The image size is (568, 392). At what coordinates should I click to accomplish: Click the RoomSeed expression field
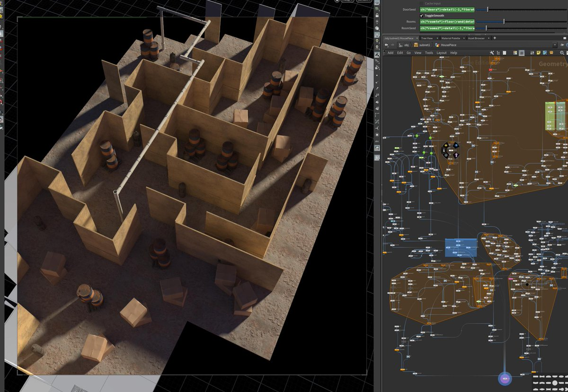[447, 28]
